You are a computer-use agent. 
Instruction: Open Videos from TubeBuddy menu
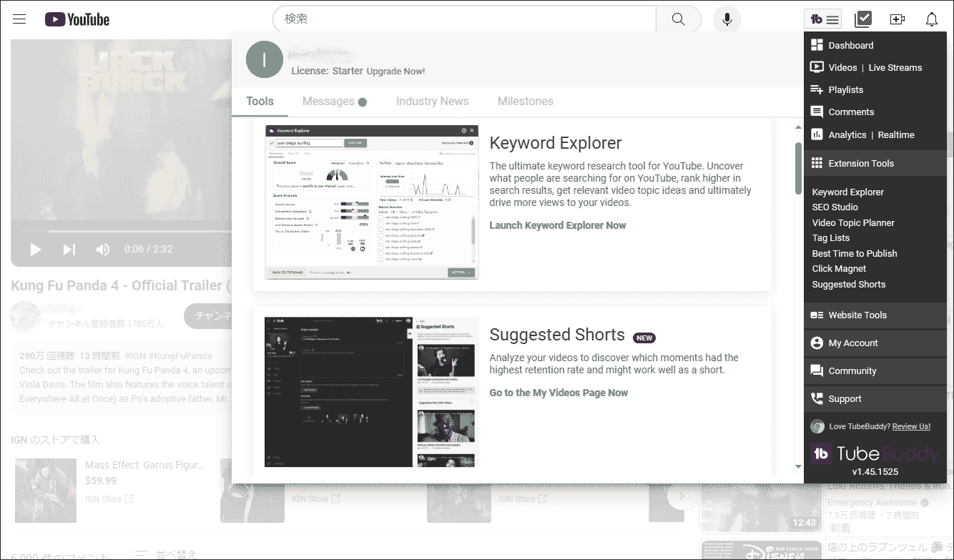point(842,67)
